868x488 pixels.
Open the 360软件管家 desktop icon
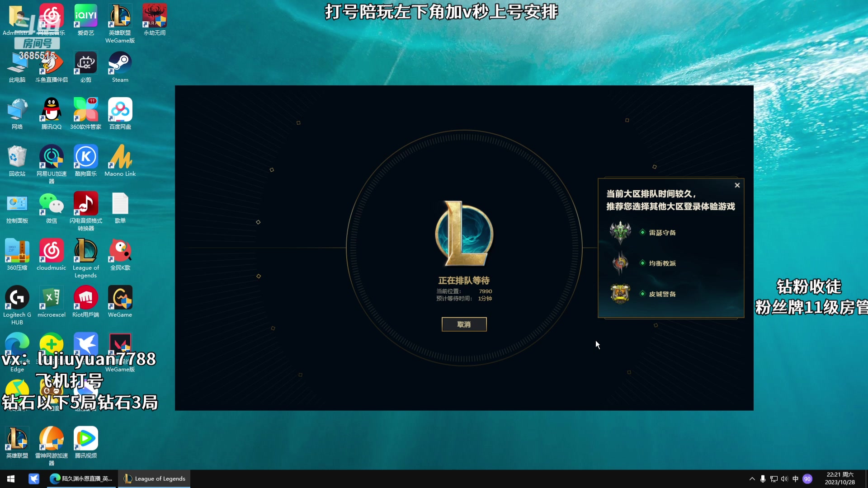pyautogui.click(x=86, y=114)
